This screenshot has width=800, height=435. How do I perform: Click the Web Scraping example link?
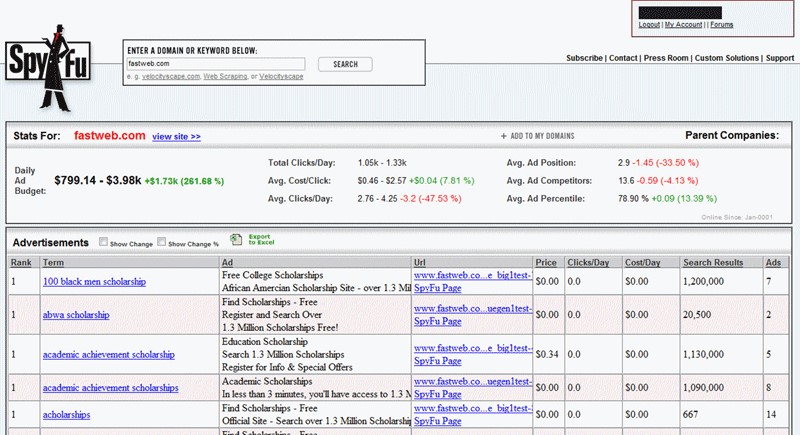pyautogui.click(x=226, y=76)
